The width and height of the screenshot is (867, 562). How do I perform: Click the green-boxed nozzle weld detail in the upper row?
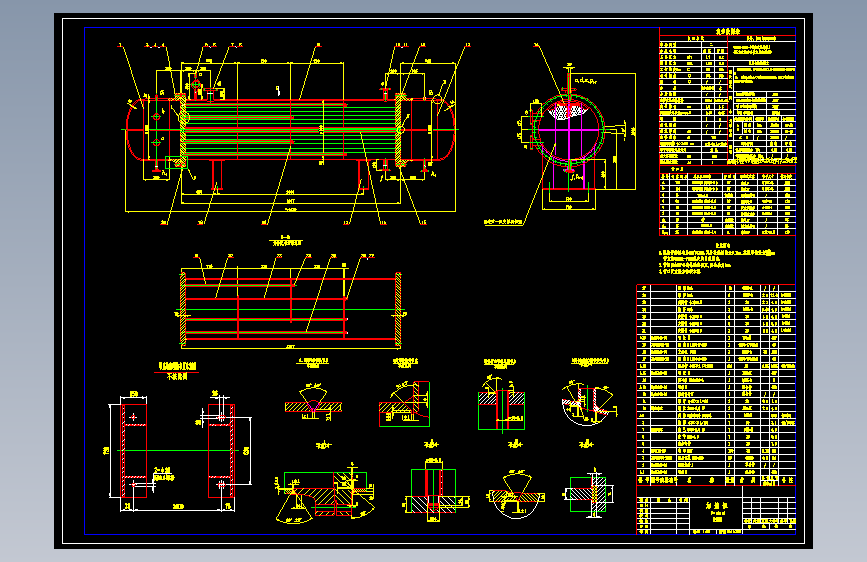[x=501, y=407]
